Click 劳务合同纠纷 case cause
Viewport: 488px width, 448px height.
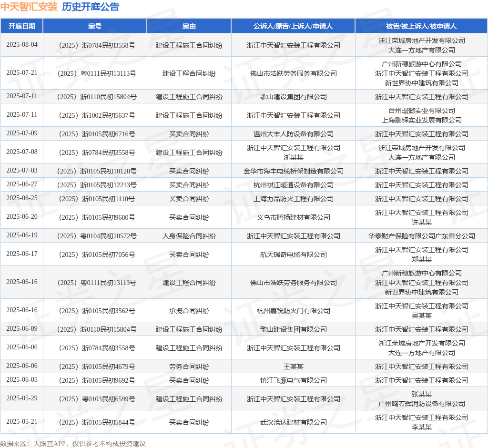(x=189, y=367)
